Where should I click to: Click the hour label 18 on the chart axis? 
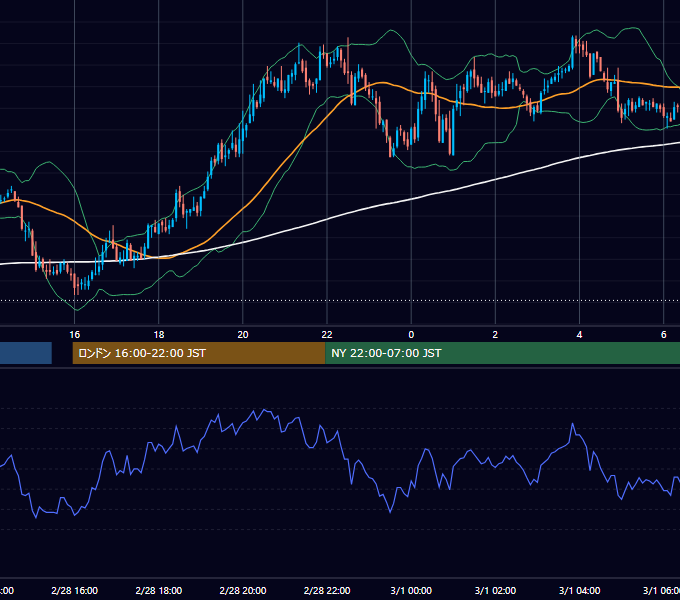[159, 334]
